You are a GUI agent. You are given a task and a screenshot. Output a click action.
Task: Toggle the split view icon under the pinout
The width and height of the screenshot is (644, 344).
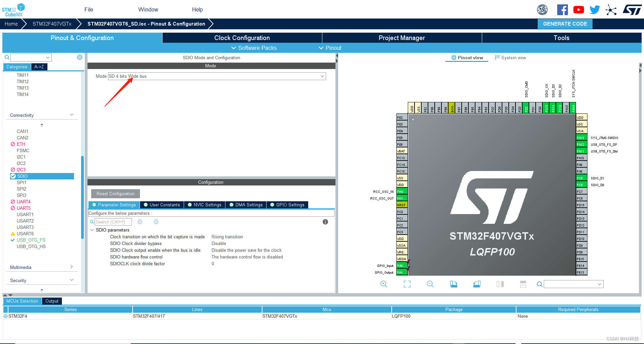pos(500,284)
